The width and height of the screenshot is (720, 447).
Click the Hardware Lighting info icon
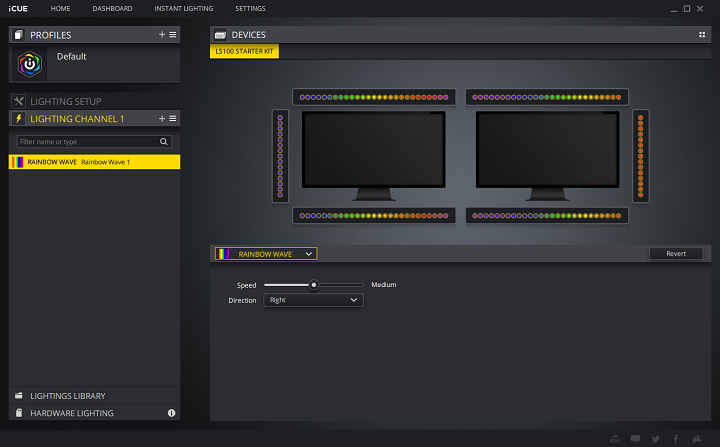[172, 413]
